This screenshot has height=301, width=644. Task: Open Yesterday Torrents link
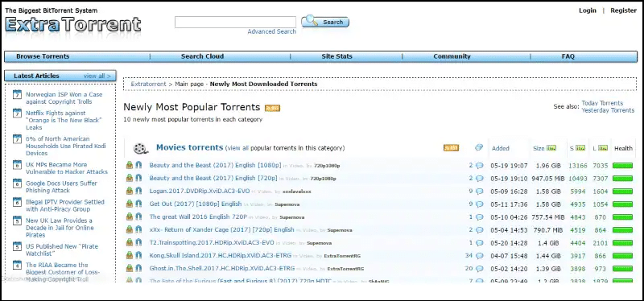click(608, 110)
